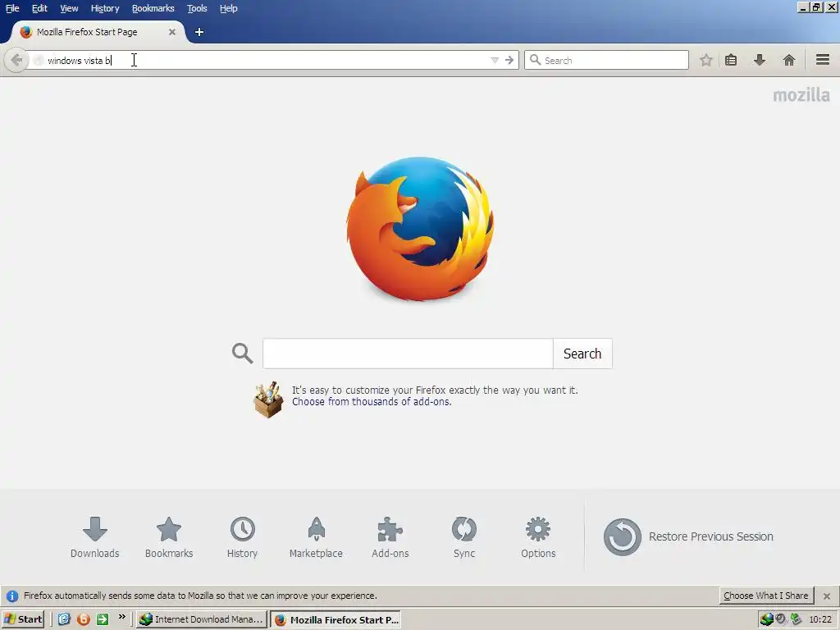Click the add-ons toolbox snippet icon
The image size is (840, 630).
[x=268, y=399]
